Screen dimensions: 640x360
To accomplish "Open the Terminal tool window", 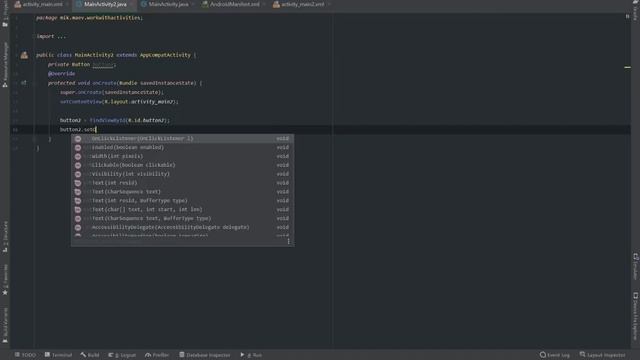I will pyautogui.click(x=58, y=355).
